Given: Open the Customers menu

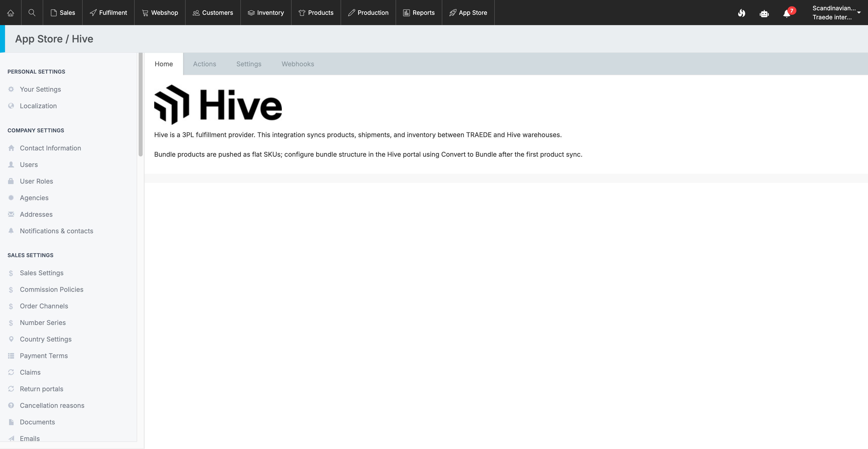Looking at the screenshot, I should tap(213, 13).
